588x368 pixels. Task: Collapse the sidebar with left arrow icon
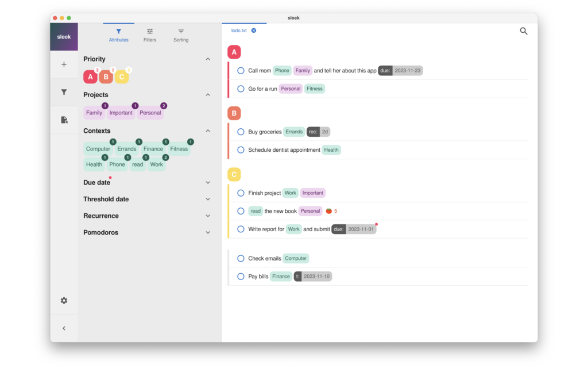coord(64,328)
